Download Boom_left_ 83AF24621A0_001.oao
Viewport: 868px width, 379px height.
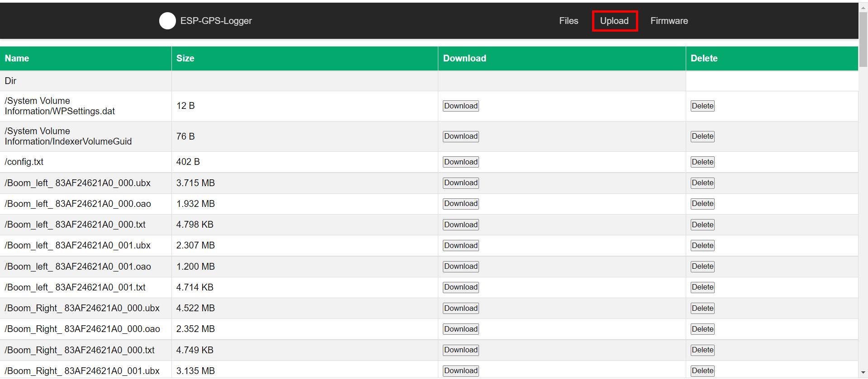pyautogui.click(x=460, y=267)
